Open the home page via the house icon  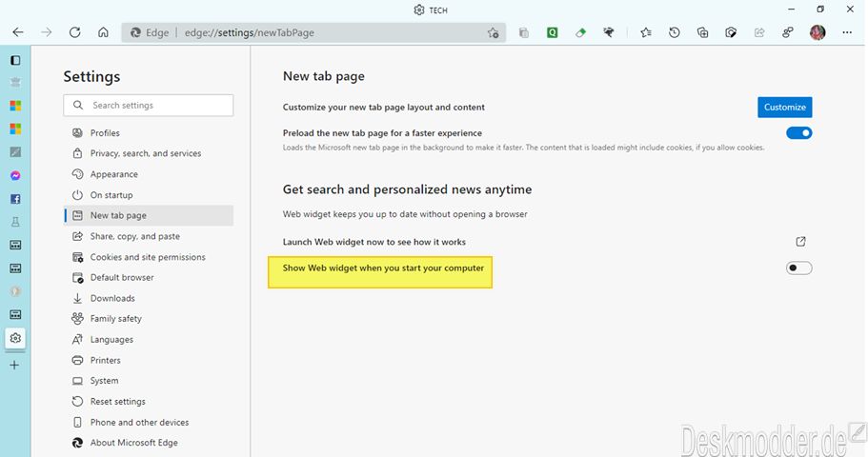click(x=103, y=32)
